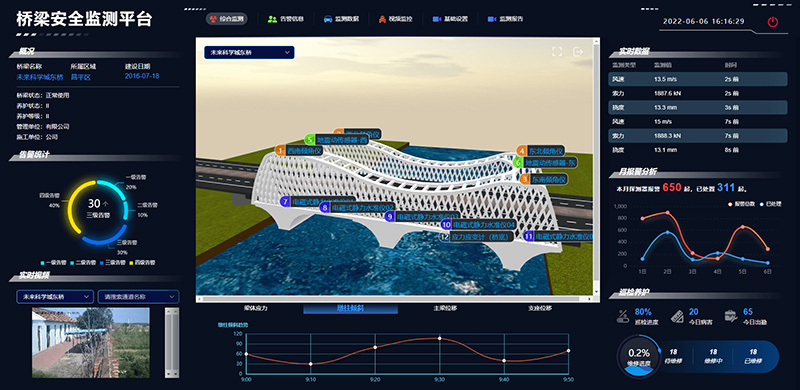
Task: Click the red power icon
Action: 773,21
